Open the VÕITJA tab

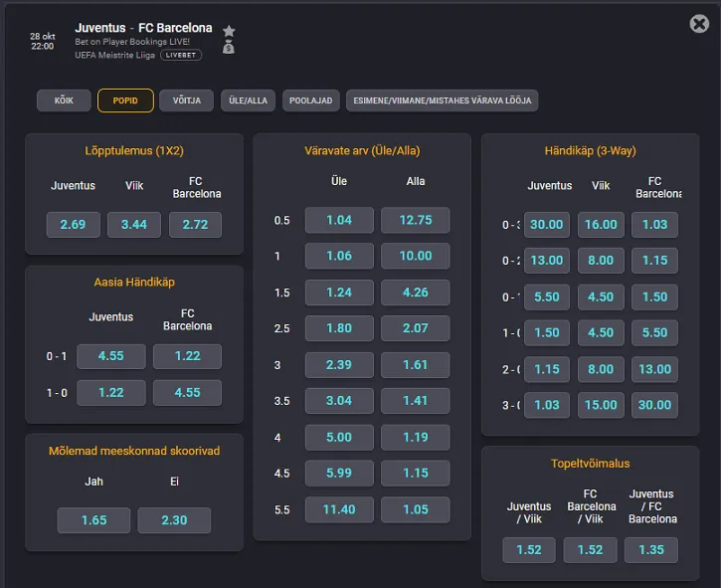(186, 100)
